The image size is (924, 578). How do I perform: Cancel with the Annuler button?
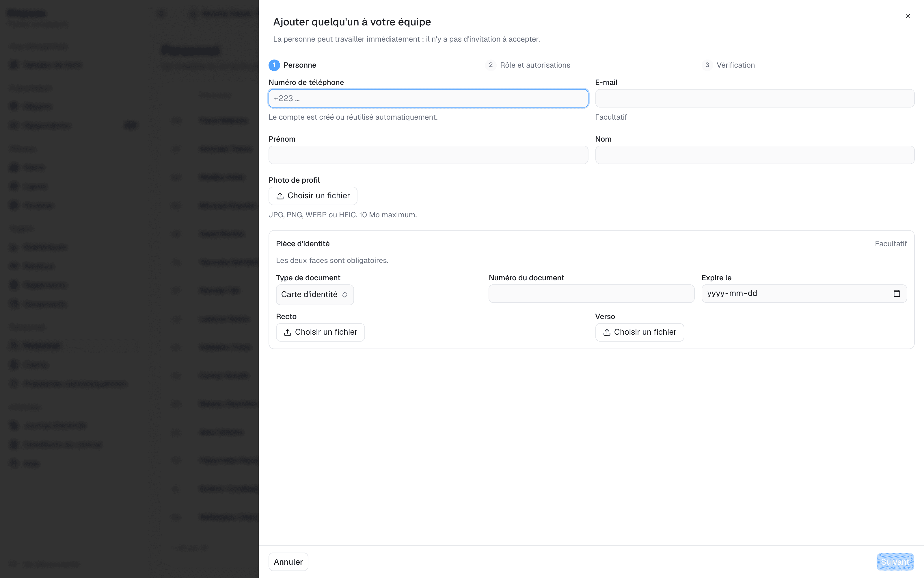[288, 562]
